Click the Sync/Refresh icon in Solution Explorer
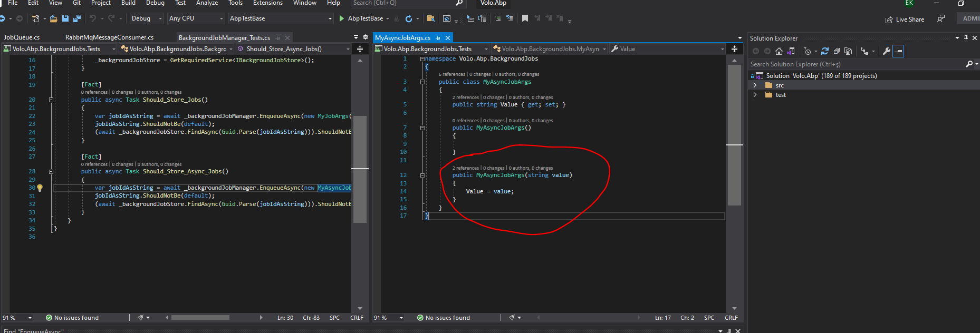 point(825,51)
